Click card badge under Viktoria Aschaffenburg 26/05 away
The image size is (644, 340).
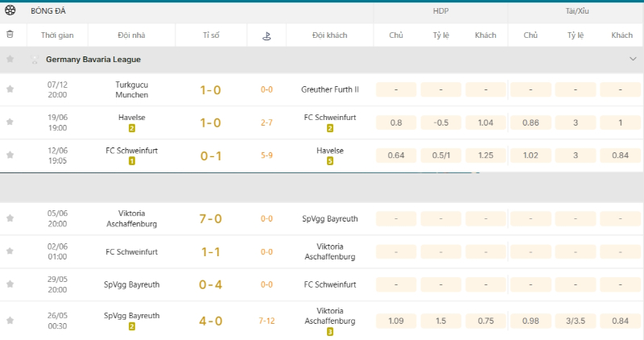tap(329, 331)
